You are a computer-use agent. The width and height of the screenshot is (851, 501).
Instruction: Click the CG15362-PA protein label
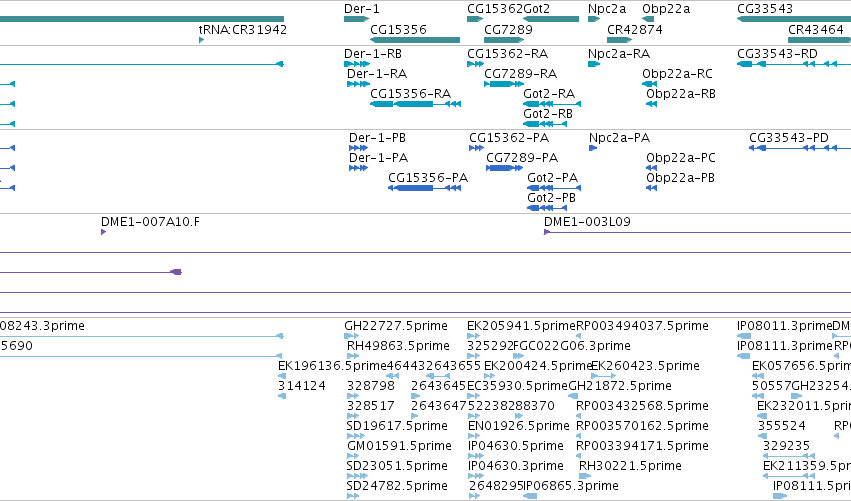tap(509, 138)
